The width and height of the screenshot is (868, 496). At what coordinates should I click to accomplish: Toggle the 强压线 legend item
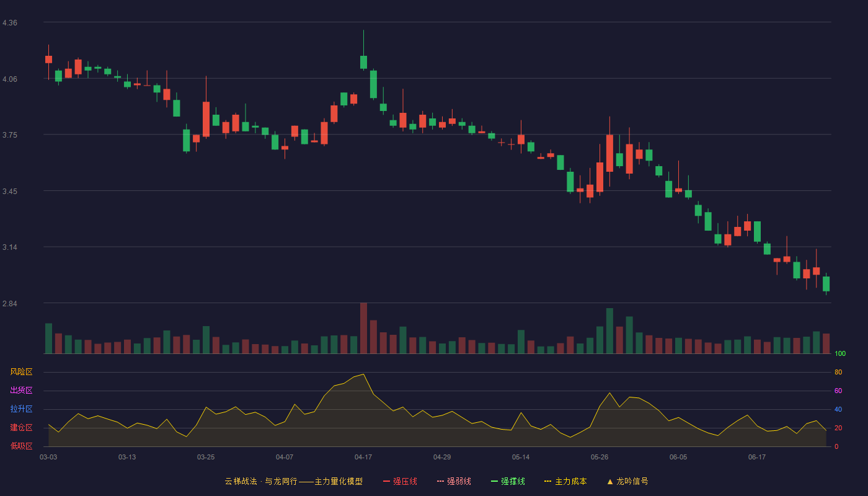400,481
